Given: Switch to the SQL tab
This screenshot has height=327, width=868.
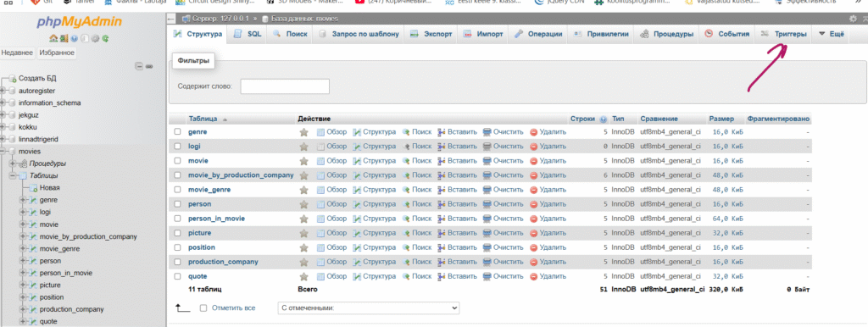Looking at the screenshot, I should click(x=248, y=34).
